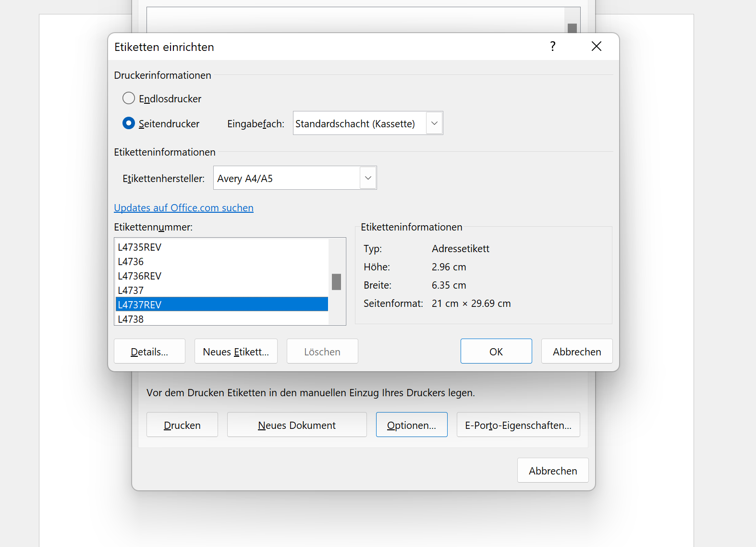This screenshot has width=756, height=547.
Task: Click the help question mark icon
Action: 553,46
